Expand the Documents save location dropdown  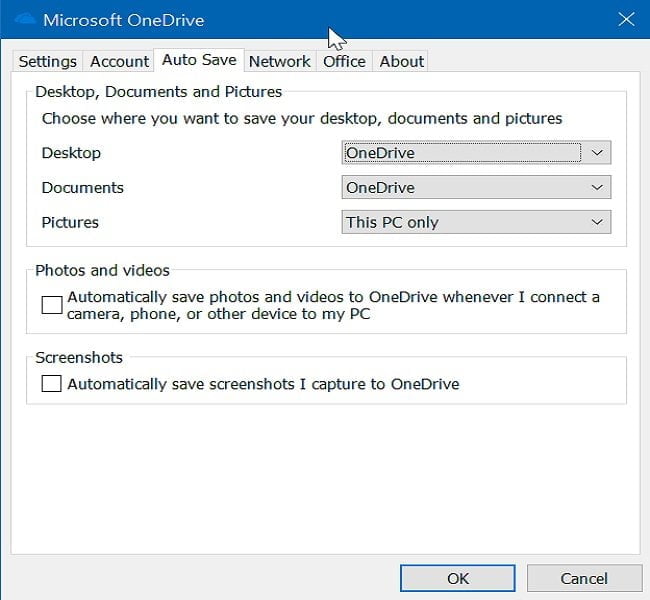point(476,187)
